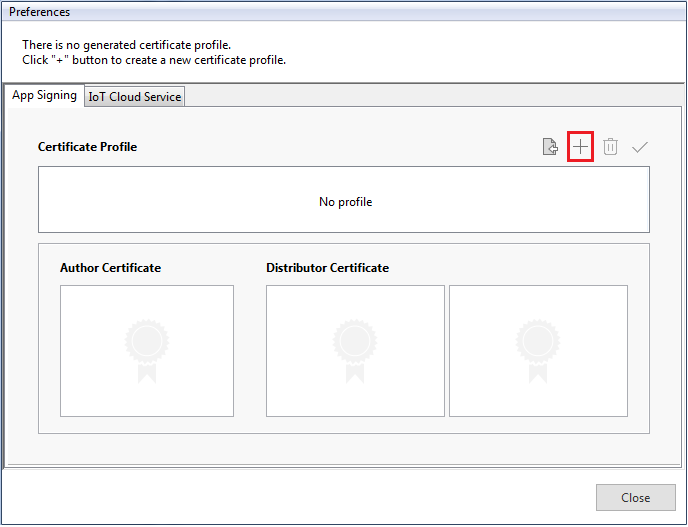This screenshot has height=527, width=688.
Task: Click the trash can delete profile icon
Action: [x=610, y=147]
